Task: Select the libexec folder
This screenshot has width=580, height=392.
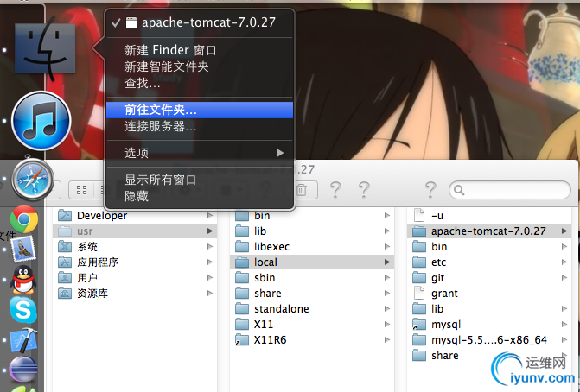Action: (x=312, y=246)
